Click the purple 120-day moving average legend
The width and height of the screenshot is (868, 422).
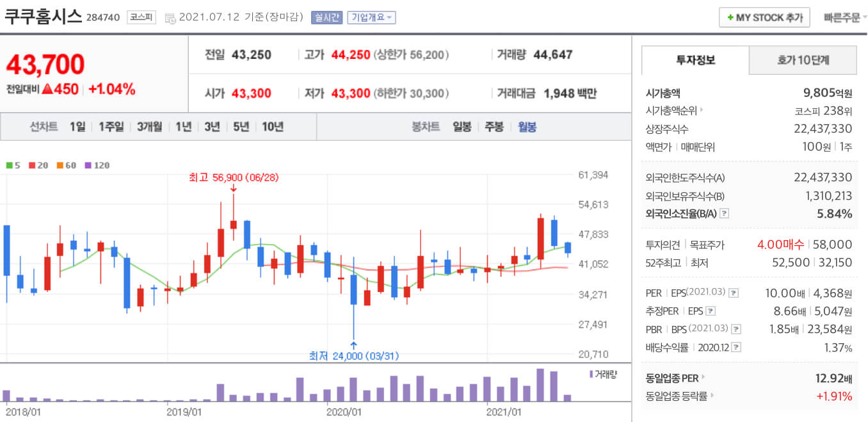[x=97, y=165]
